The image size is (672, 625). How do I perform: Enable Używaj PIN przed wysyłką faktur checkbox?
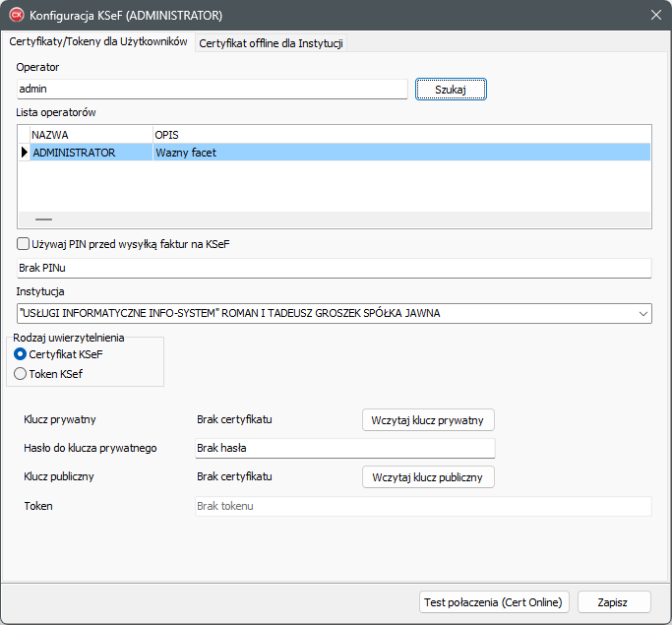(x=24, y=244)
